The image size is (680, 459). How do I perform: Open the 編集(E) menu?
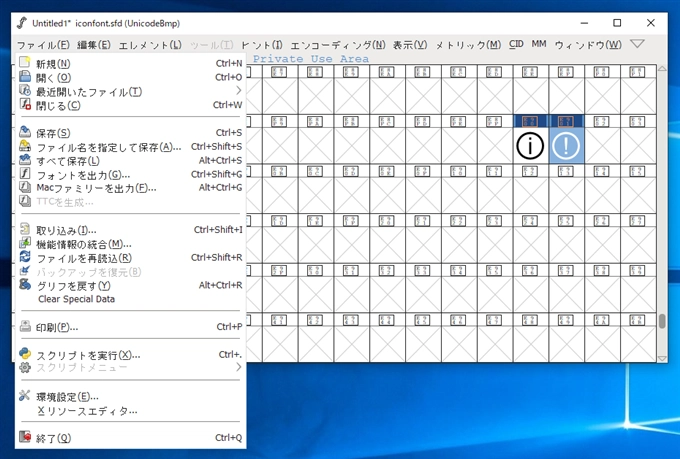94,45
